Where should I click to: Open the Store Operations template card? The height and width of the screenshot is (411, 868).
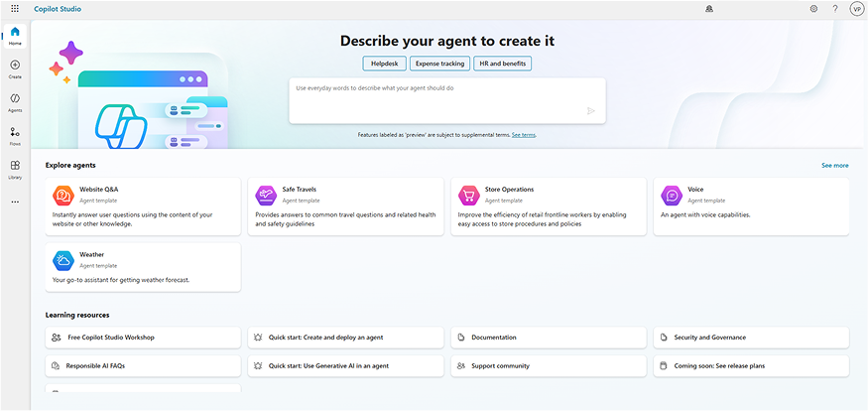[x=549, y=206]
